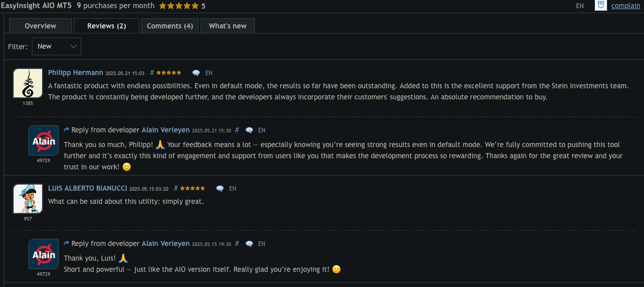Viewport: 644px width, 287px height.
Task: Click the five-star rating in the product header
Action: 179,6
